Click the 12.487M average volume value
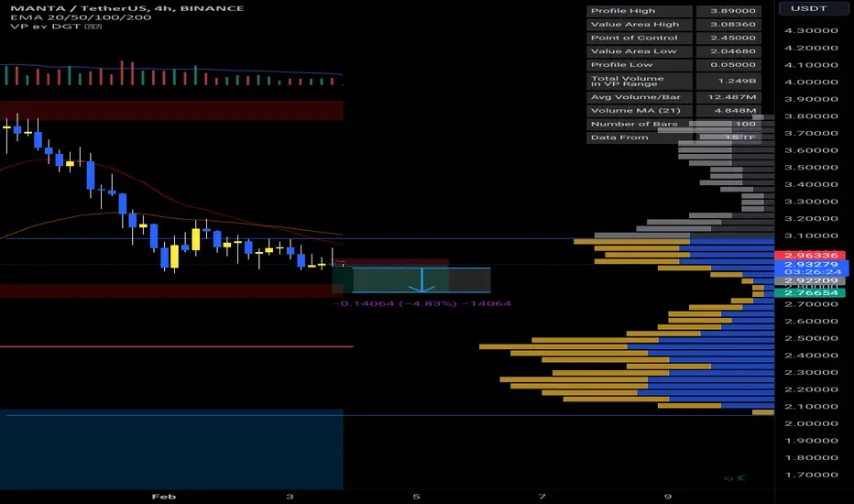 tap(728, 97)
